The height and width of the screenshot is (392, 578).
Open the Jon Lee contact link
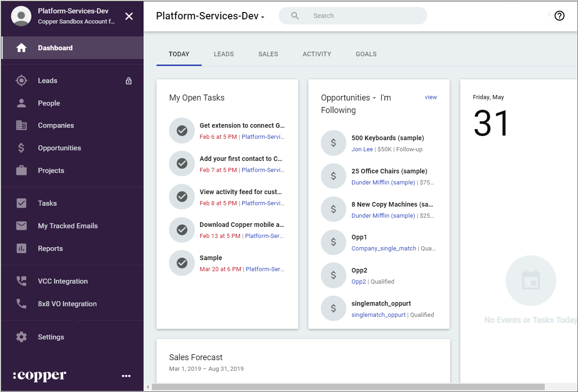click(362, 149)
